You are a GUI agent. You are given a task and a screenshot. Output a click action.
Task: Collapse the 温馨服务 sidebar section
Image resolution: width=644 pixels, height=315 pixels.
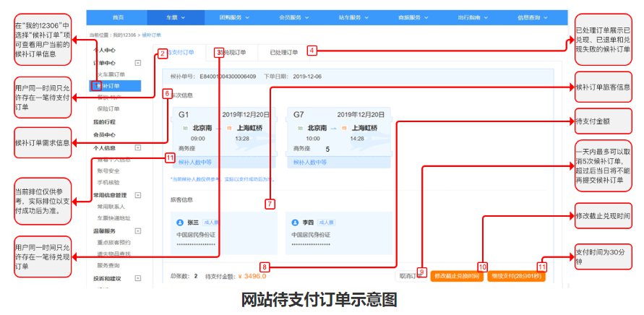click(137, 230)
